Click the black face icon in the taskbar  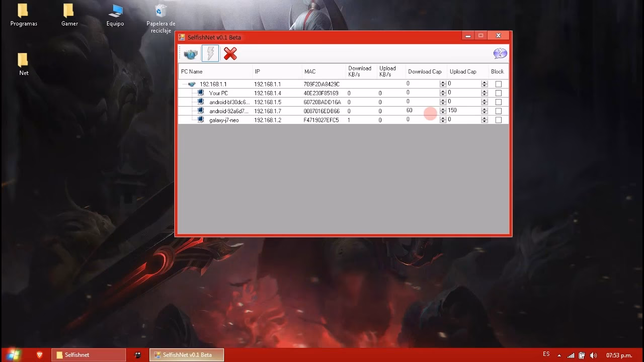coord(138,355)
